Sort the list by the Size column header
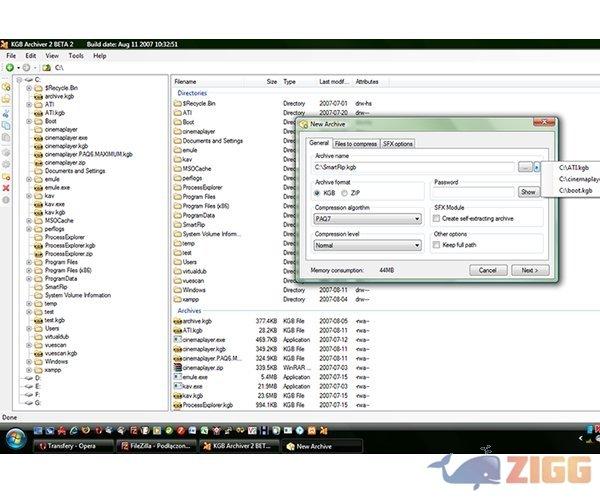This screenshot has width=600, height=500. click(x=263, y=81)
